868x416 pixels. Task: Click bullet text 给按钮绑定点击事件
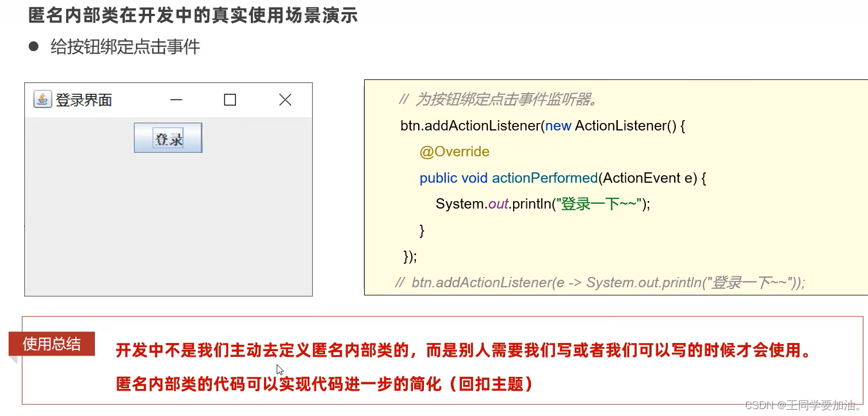[125, 47]
